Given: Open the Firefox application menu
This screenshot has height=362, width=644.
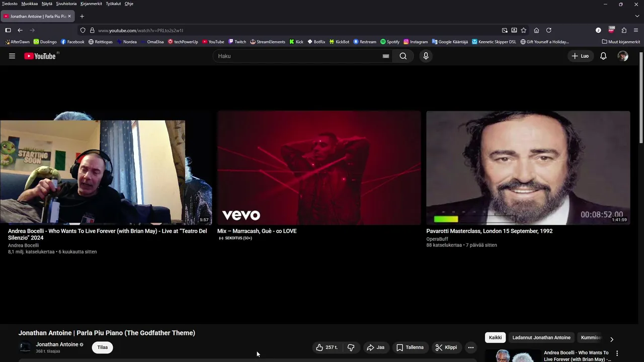Looking at the screenshot, I should pos(636,30).
